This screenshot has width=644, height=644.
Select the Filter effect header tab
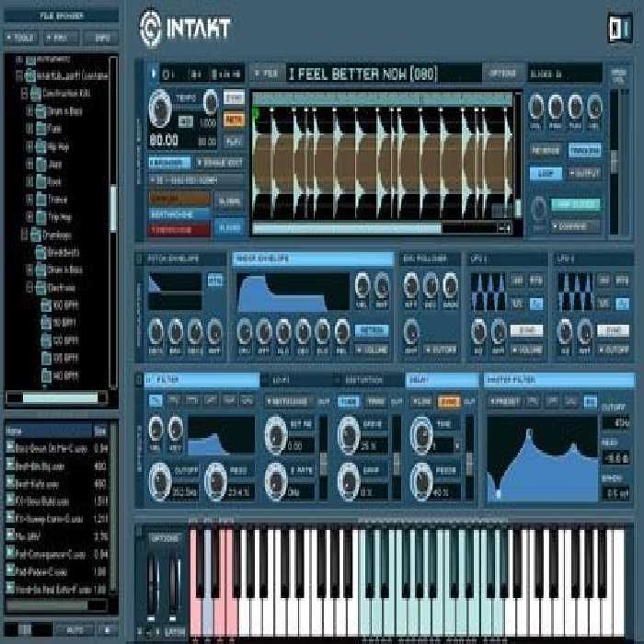tap(201, 380)
